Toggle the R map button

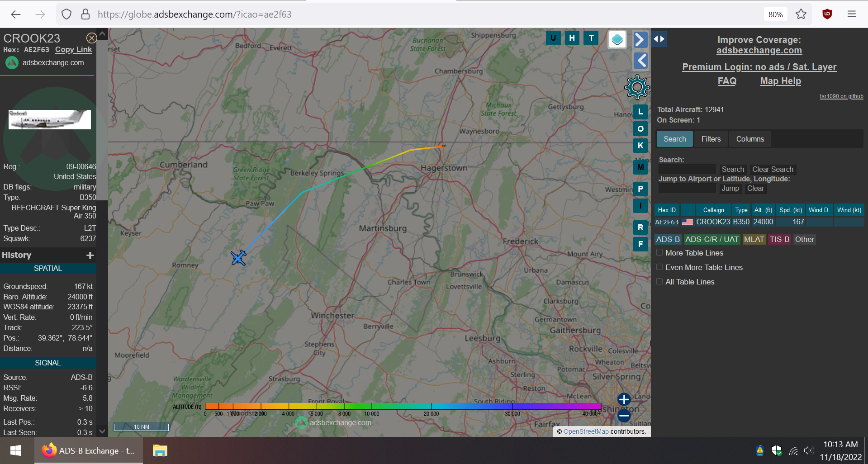pyautogui.click(x=640, y=227)
